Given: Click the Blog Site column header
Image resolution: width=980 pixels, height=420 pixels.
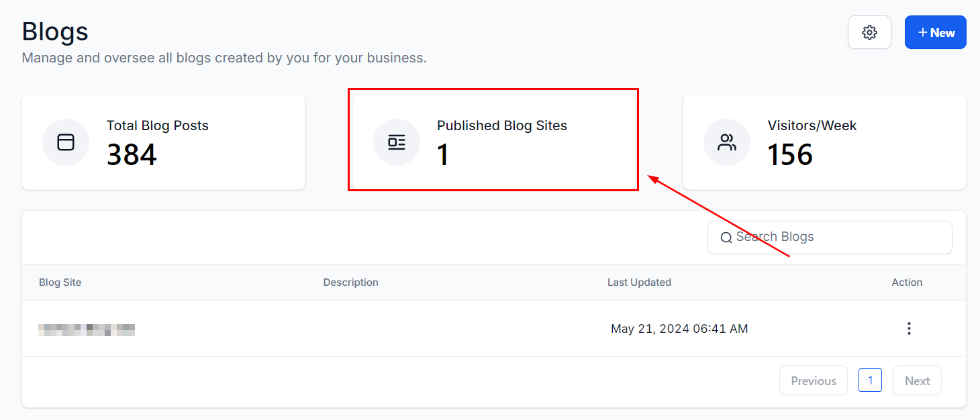Looking at the screenshot, I should (x=60, y=282).
